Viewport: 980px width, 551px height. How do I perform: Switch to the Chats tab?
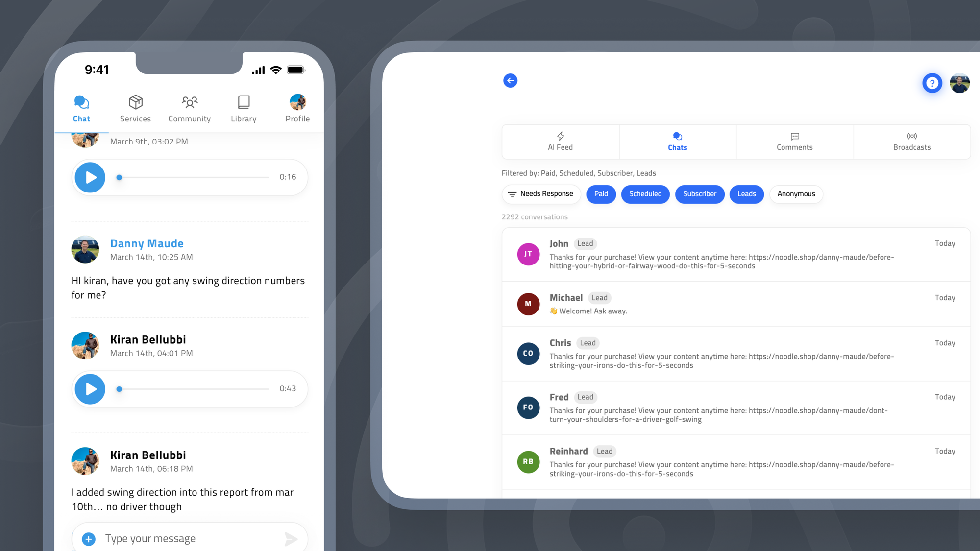pyautogui.click(x=678, y=141)
